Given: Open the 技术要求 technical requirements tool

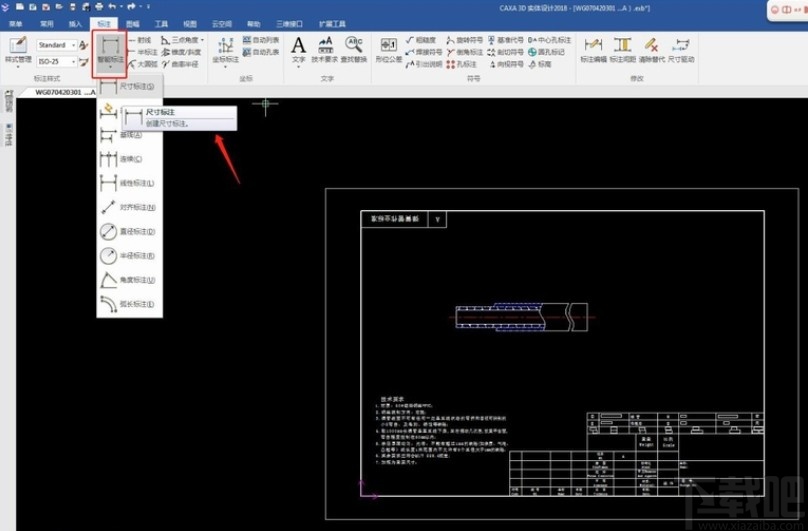Looking at the screenshot, I should (x=325, y=50).
